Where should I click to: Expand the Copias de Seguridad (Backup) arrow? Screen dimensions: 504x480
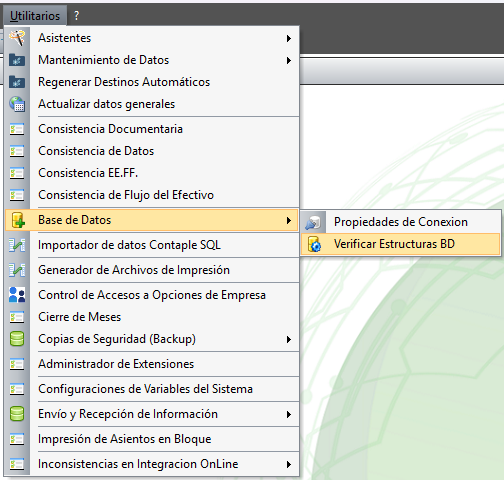(289, 339)
